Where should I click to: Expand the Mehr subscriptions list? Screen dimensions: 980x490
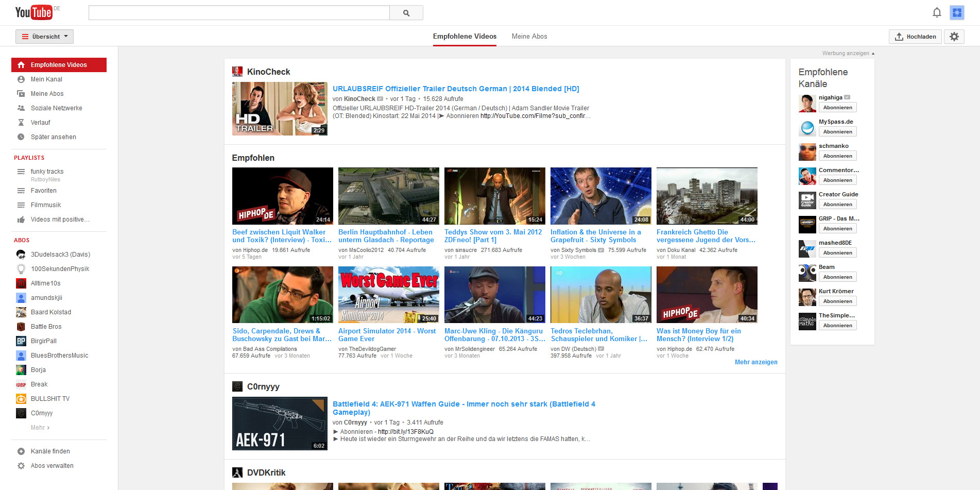pos(40,428)
